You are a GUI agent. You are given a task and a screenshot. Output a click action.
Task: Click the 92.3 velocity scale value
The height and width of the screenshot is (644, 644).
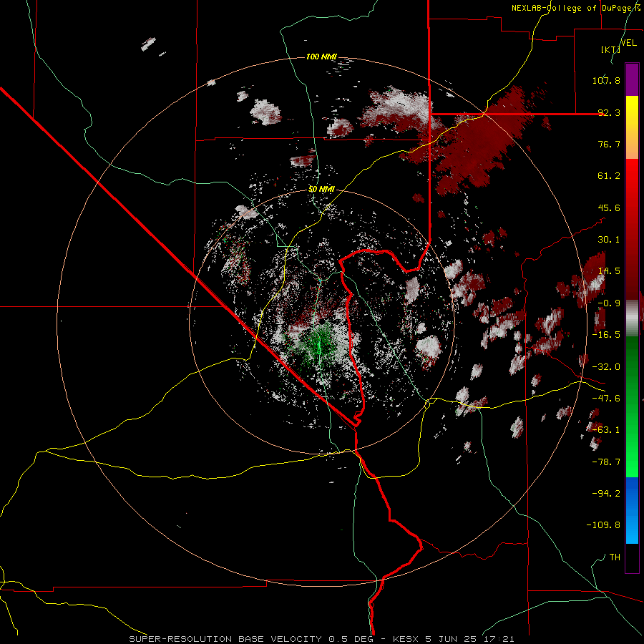click(x=609, y=112)
